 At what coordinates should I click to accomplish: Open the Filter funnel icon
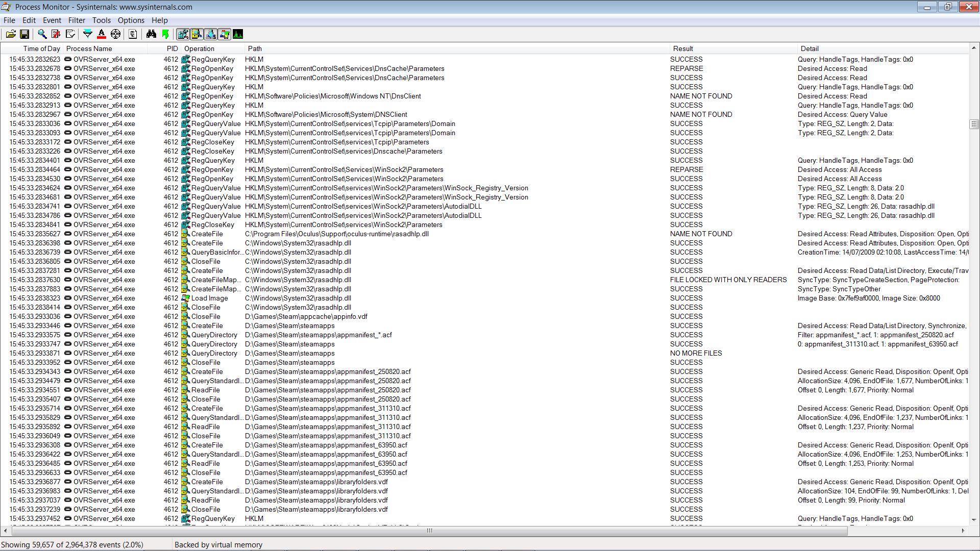coord(88,34)
